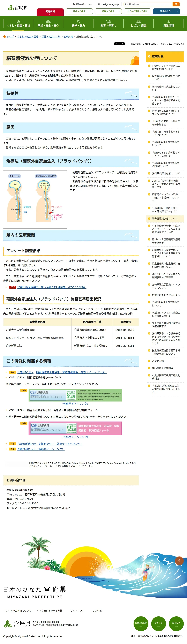187x644 pixels.
Task: Open 事業者の方へ blue button
Action: coord(166,11)
